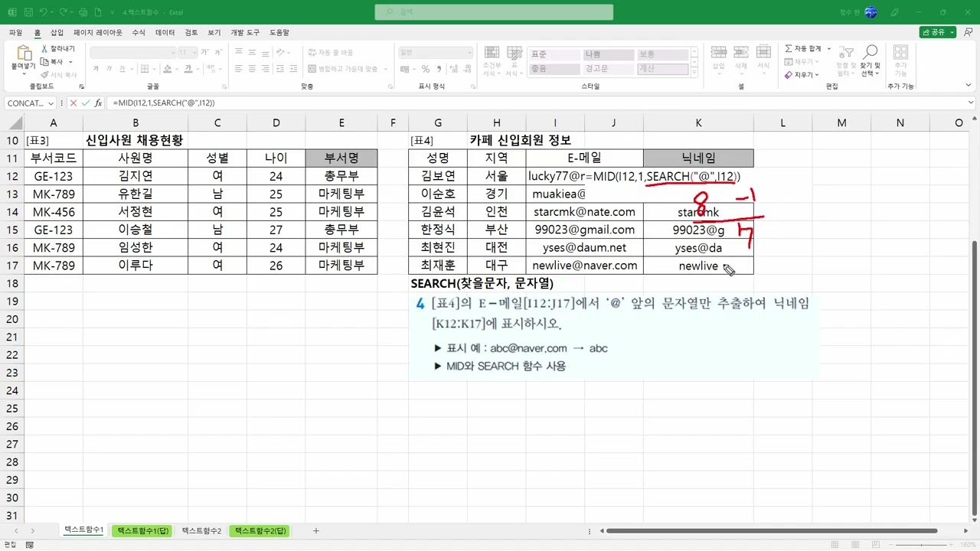Click the macro record icon in status bar

(x=29, y=545)
